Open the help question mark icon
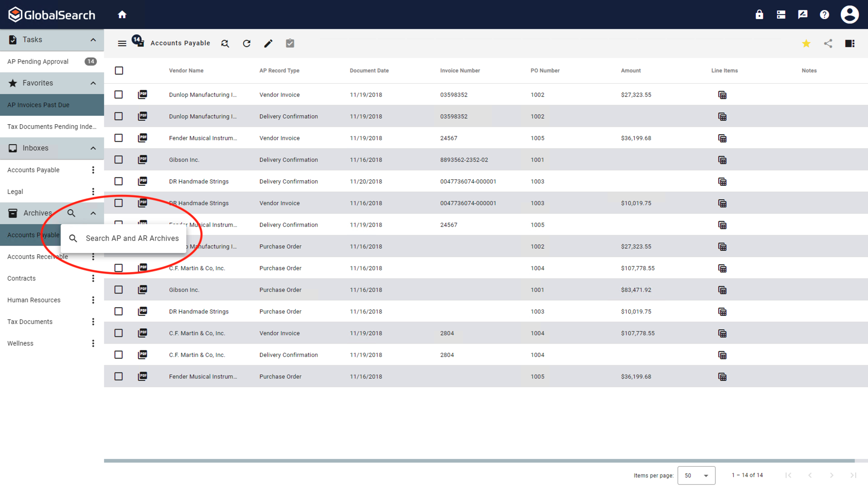868x488 pixels. (824, 14)
